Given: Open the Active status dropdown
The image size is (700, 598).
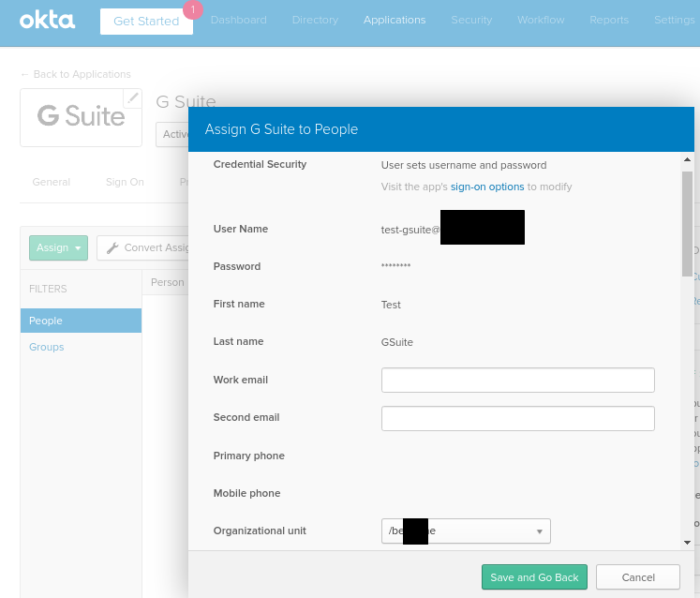Looking at the screenshot, I should 172,134.
